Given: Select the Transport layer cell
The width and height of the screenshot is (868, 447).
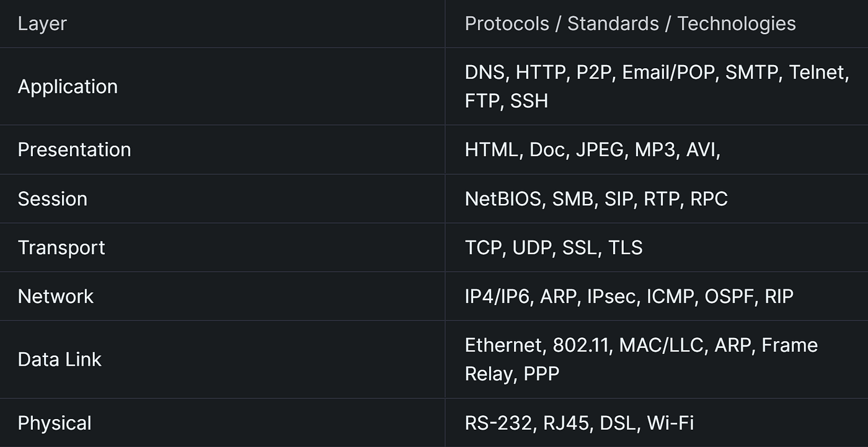Looking at the screenshot, I should coord(222,247).
